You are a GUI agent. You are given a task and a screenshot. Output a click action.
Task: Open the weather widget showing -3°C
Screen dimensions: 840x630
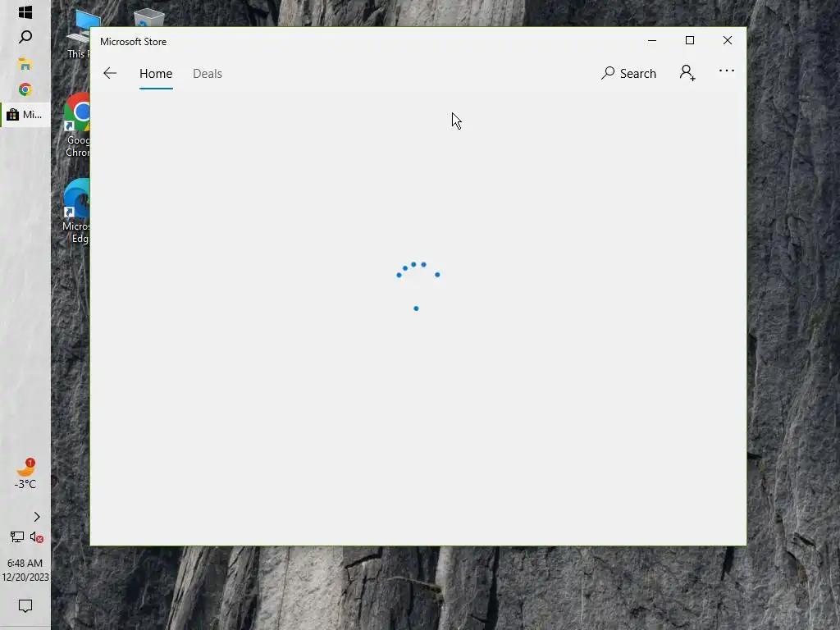25,474
